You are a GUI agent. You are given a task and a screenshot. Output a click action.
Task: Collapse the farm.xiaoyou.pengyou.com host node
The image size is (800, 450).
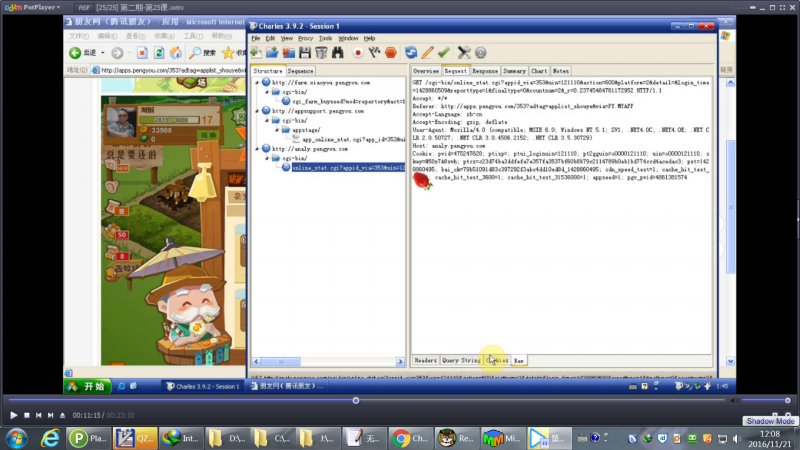click(x=257, y=82)
